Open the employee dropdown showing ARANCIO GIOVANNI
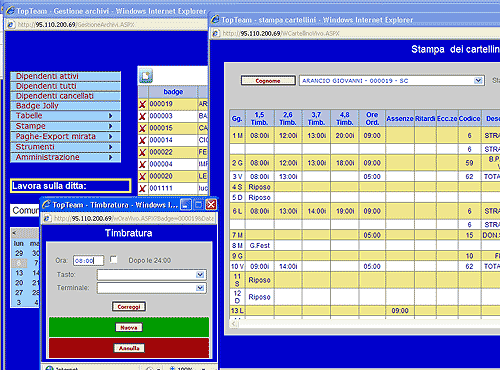 [478, 80]
